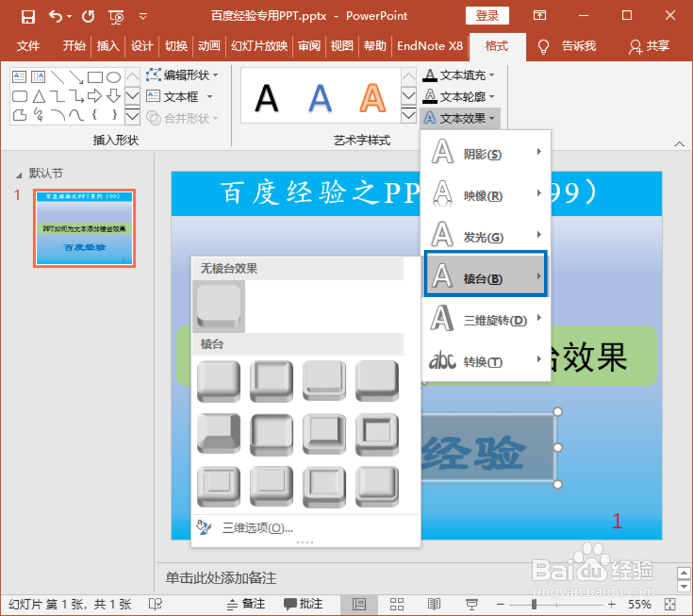Image resolution: width=693 pixels, height=616 pixels.
Task: Click the Save icon in quick access toolbar
Action: pos(28,17)
